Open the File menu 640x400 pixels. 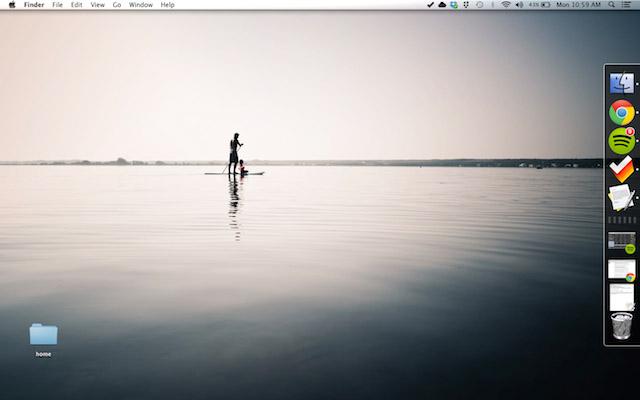coord(57,5)
